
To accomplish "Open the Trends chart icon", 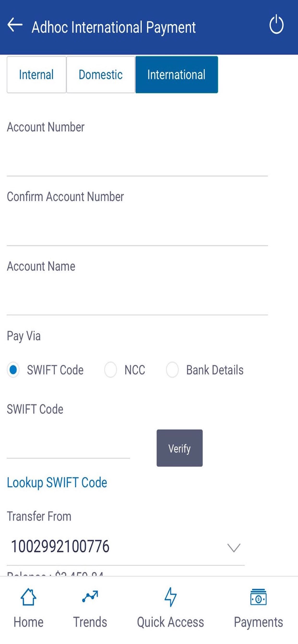I will 90,597.
